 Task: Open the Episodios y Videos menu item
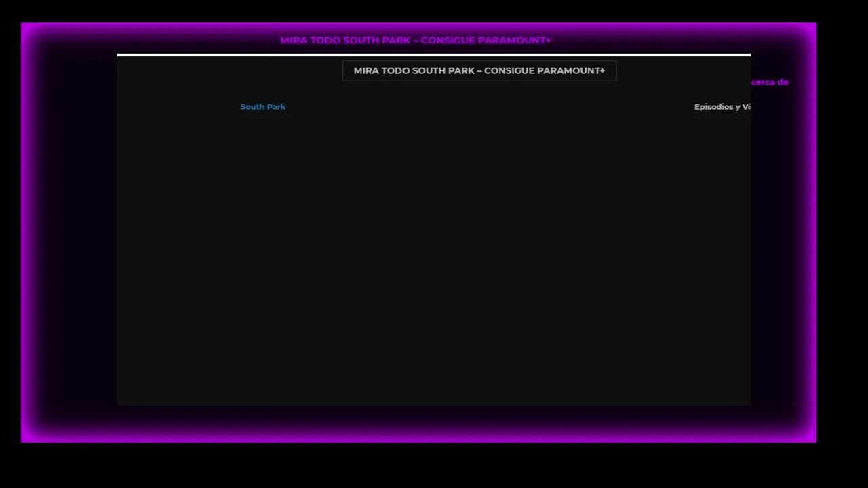point(722,107)
